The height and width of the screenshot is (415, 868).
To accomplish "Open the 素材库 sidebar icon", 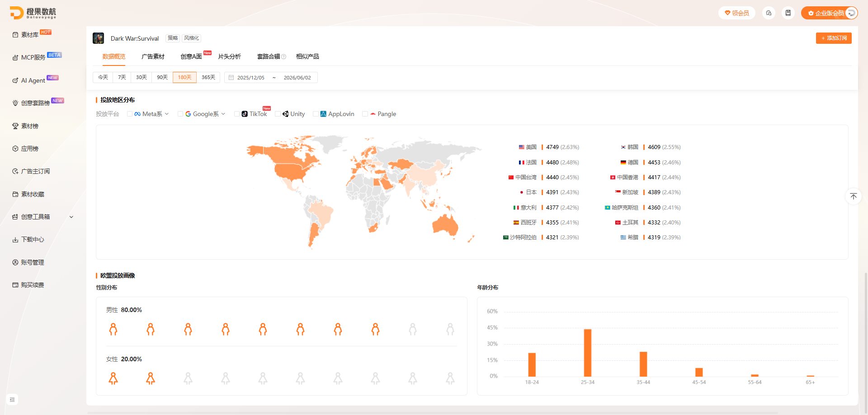I will pyautogui.click(x=15, y=35).
